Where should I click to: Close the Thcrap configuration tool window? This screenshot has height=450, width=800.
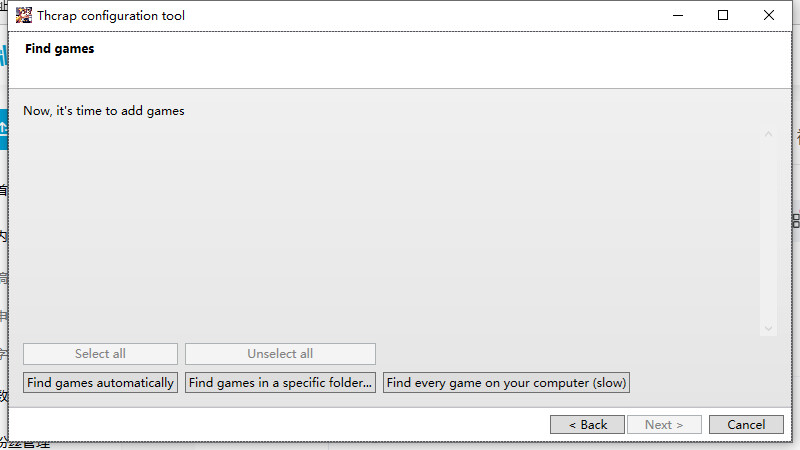click(768, 15)
